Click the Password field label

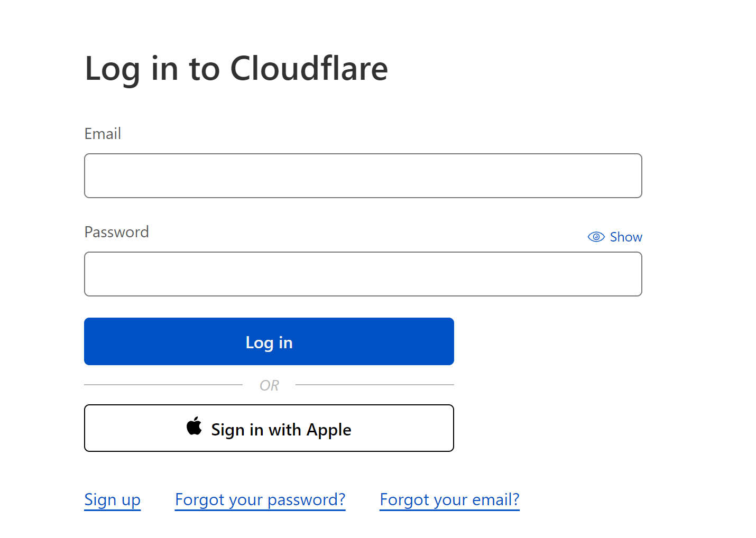tap(117, 232)
